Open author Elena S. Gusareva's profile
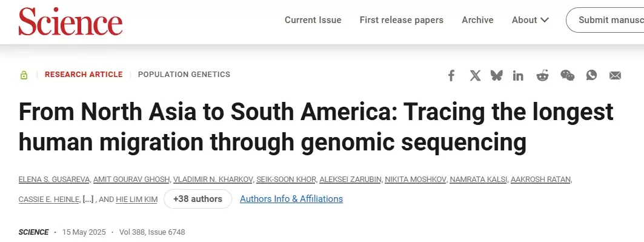The width and height of the screenshot is (644, 242). click(54, 180)
